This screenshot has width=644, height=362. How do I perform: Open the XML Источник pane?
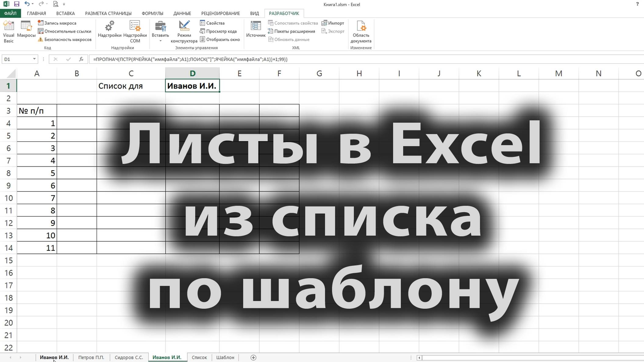coord(256,29)
